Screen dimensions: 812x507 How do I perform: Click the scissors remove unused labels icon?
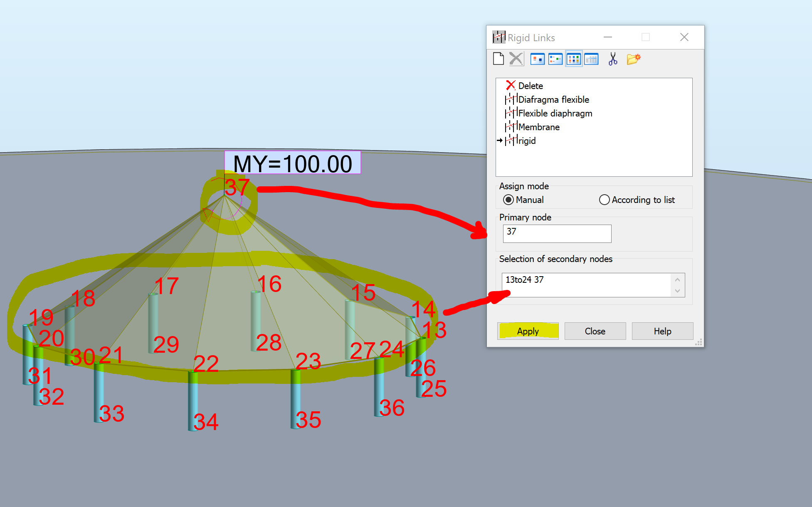612,59
